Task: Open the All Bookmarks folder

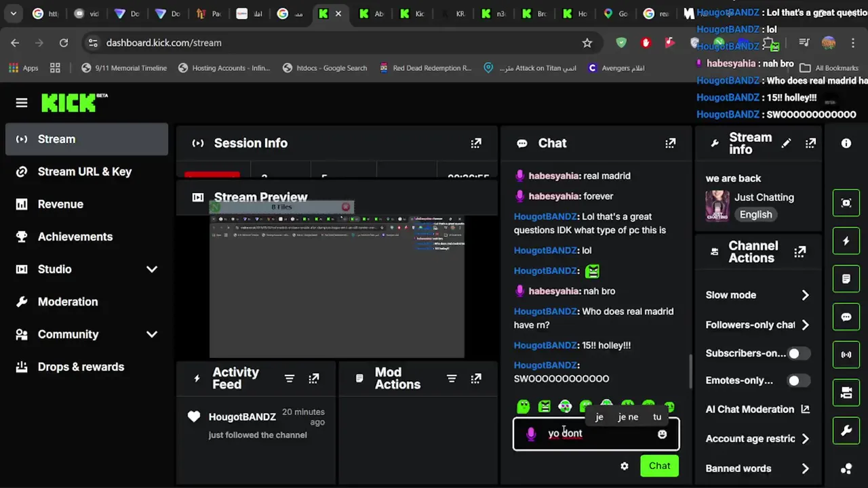Action: [829, 68]
